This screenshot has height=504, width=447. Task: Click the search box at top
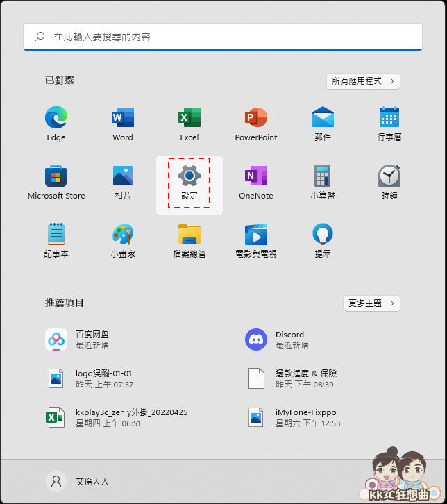point(222,37)
